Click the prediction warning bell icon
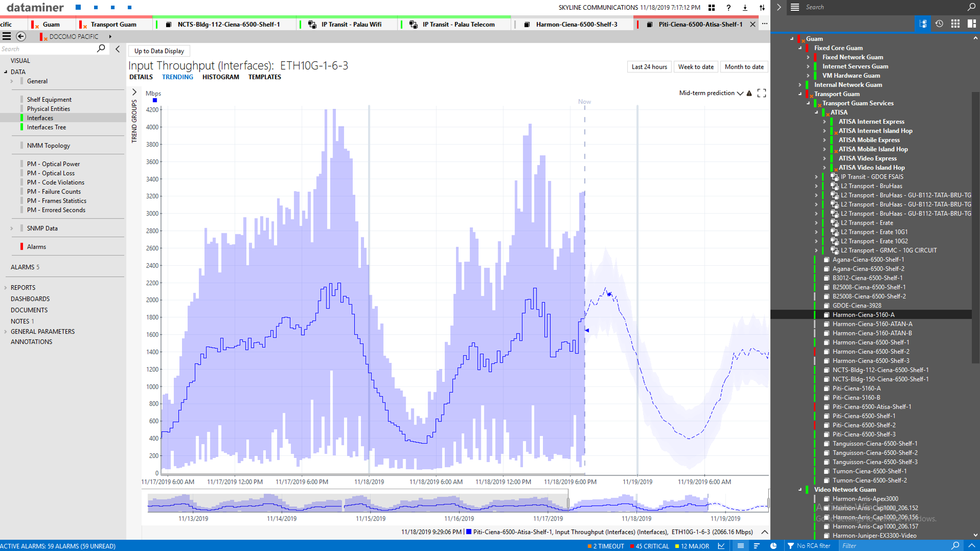The width and height of the screenshot is (980, 551). [749, 93]
